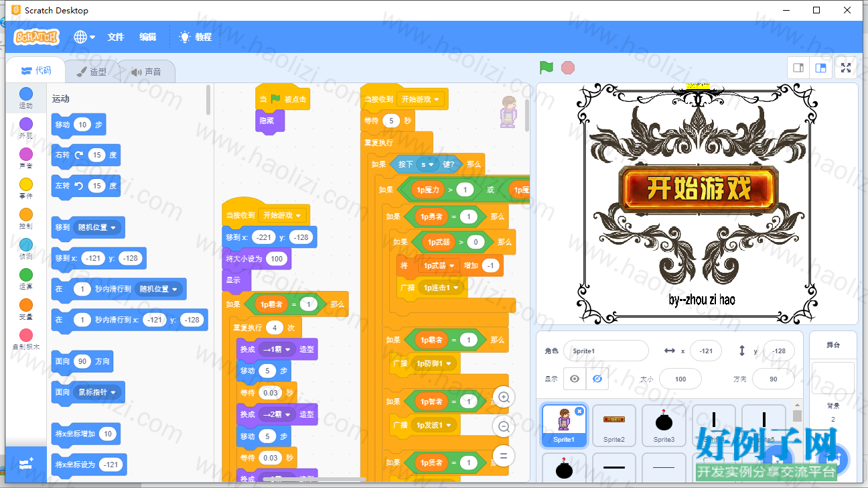Select the 运算 operators category
This screenshot has height=488, width=868.
(25, 279)
